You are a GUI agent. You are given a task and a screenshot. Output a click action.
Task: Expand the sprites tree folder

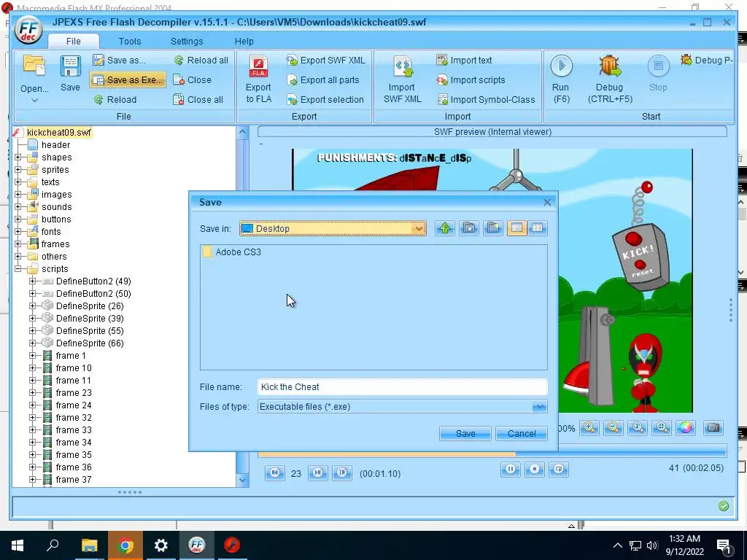pos(18,169)
